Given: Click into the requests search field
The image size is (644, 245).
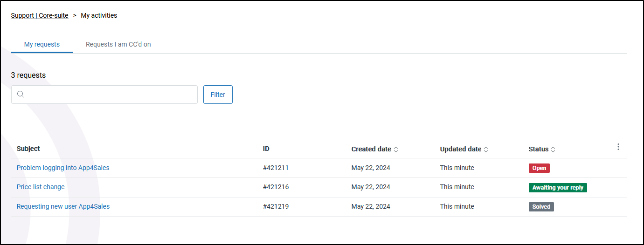Looking at the screenshot, I should [x=104, y=95].
